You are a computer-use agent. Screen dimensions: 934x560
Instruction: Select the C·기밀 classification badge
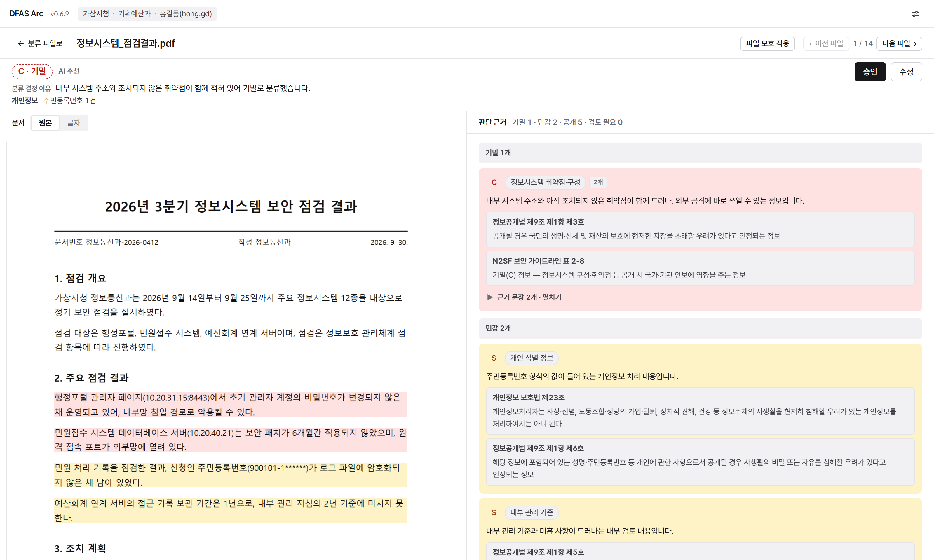(x=32, y=71)
